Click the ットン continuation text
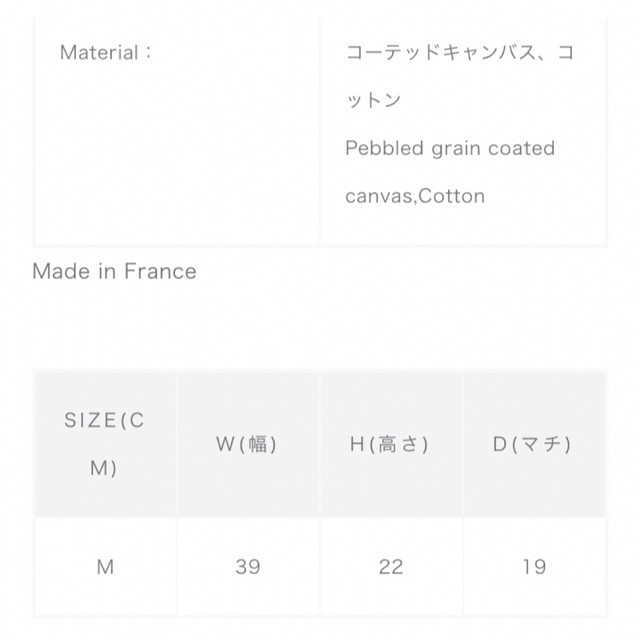The height and width of the screenshot is (640, 640). (373, 100)
